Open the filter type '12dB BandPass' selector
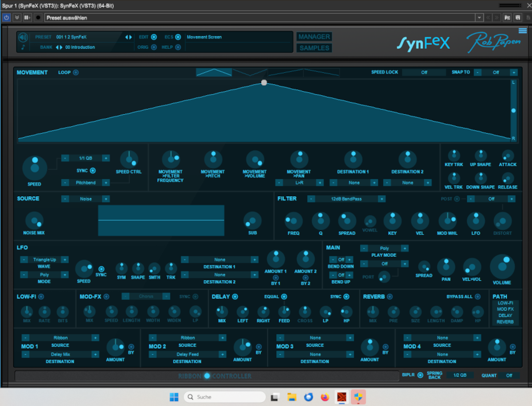 [346, 199]
